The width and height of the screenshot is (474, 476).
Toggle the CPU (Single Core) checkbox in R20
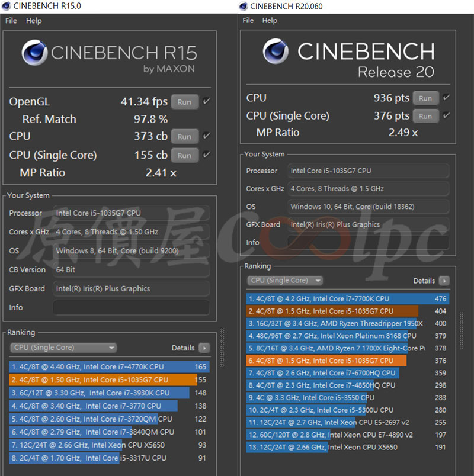[x=446, y=115]
